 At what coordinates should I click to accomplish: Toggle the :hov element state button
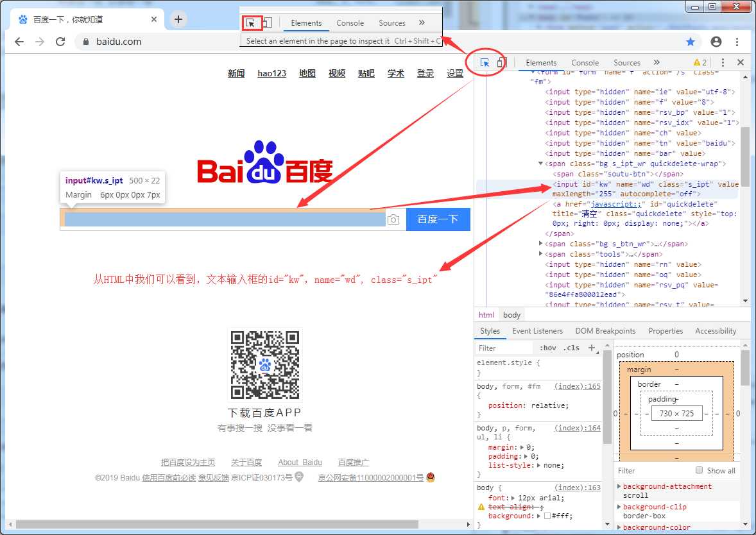[547, 348]
